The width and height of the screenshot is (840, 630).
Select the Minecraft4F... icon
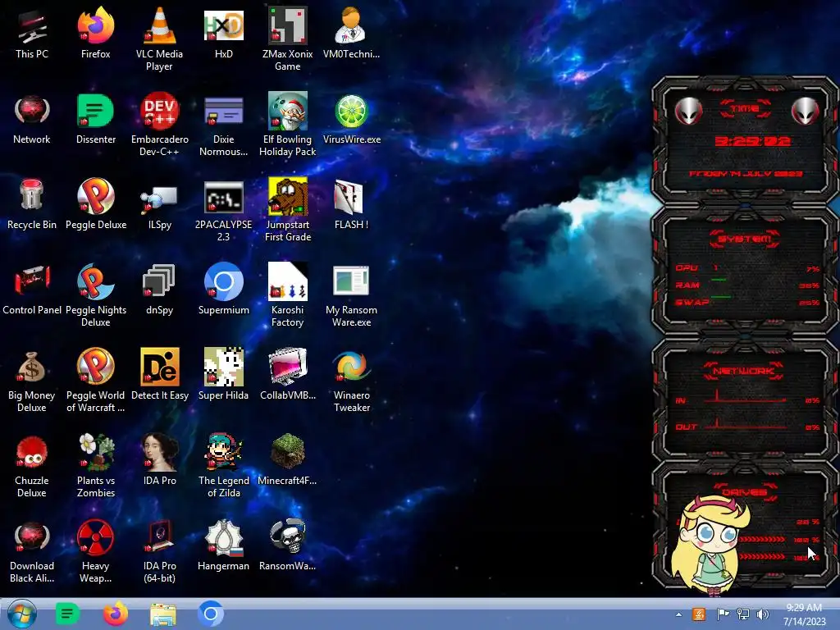tap(288, 452)
